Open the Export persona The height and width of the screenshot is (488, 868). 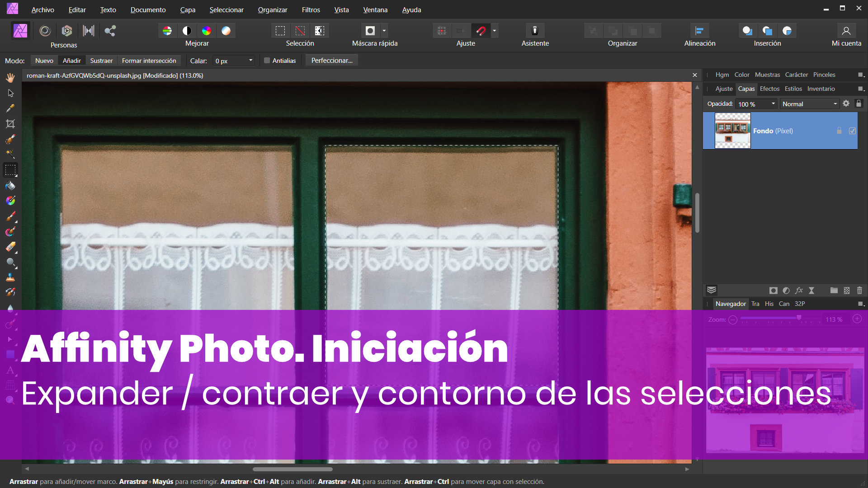tap(110, 31)
